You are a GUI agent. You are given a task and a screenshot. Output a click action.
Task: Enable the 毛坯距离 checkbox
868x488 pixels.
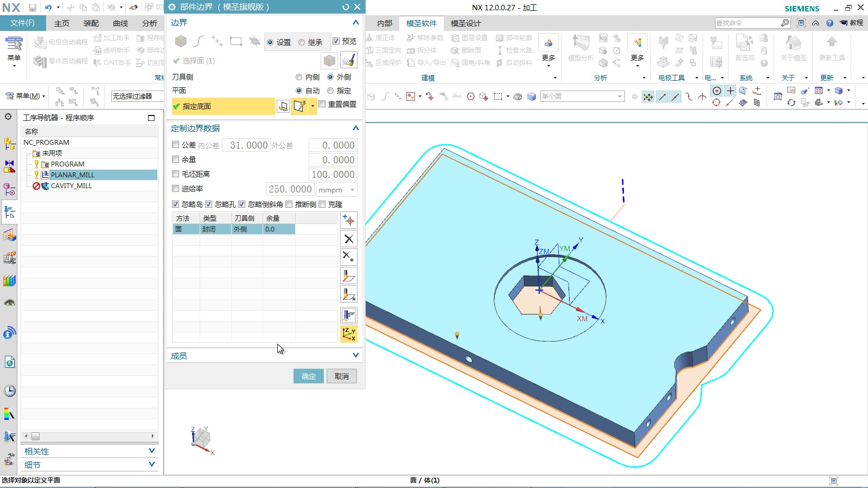click(175, 174)
